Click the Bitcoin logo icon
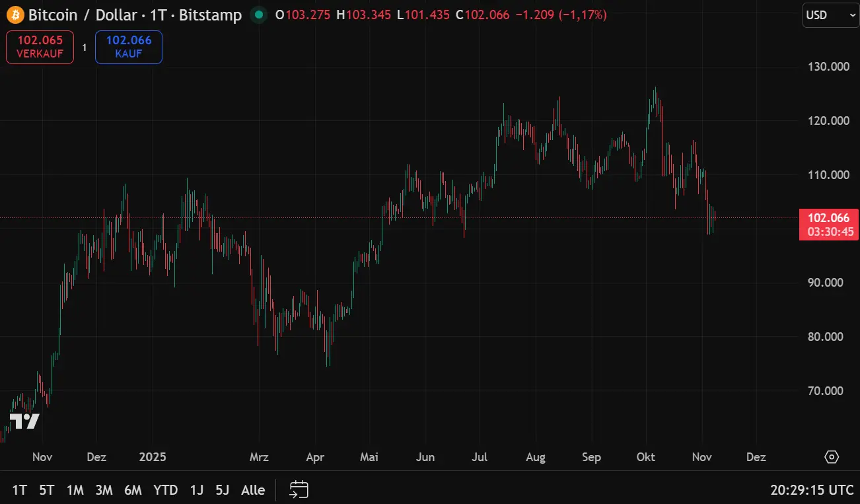Viewport: 860px width, 504px height. coord(15,15)
